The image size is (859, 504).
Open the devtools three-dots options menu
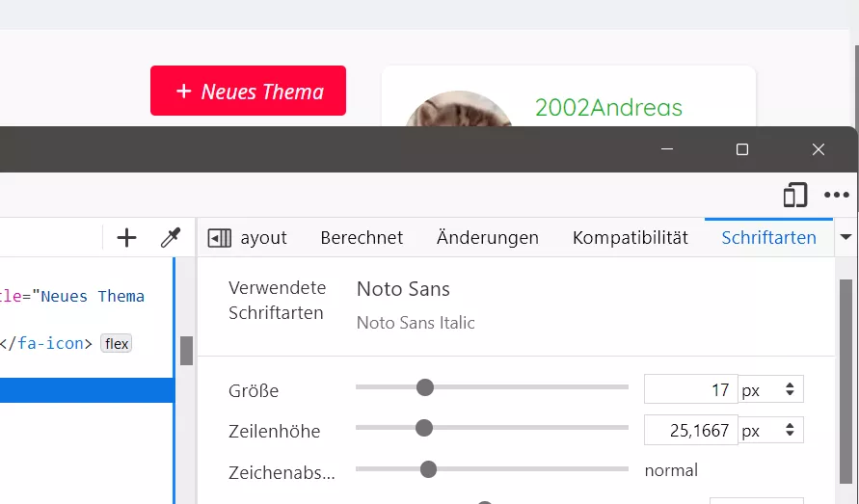(837, 195)
